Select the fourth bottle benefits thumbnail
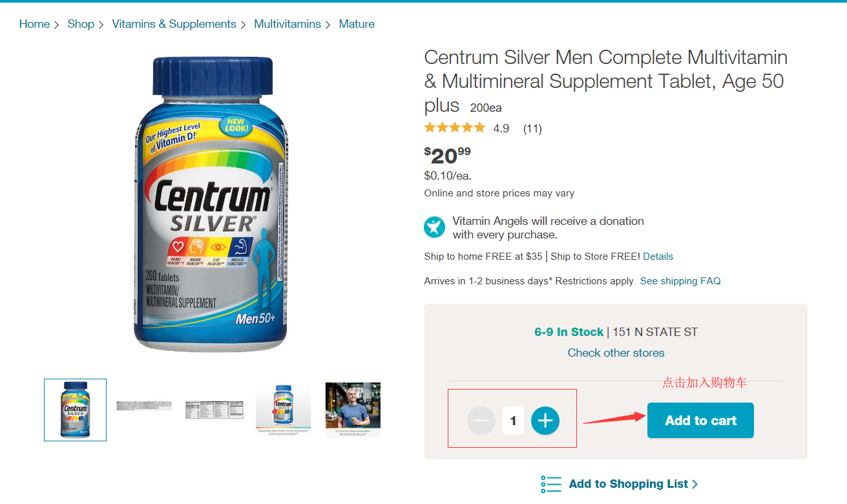 pyautogui.click(x=283, y=408)
